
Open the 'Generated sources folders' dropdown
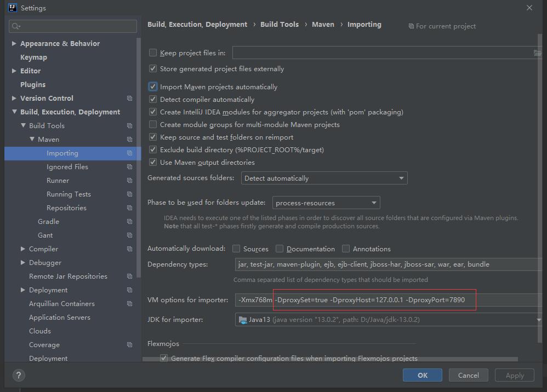tap(324, 178)
